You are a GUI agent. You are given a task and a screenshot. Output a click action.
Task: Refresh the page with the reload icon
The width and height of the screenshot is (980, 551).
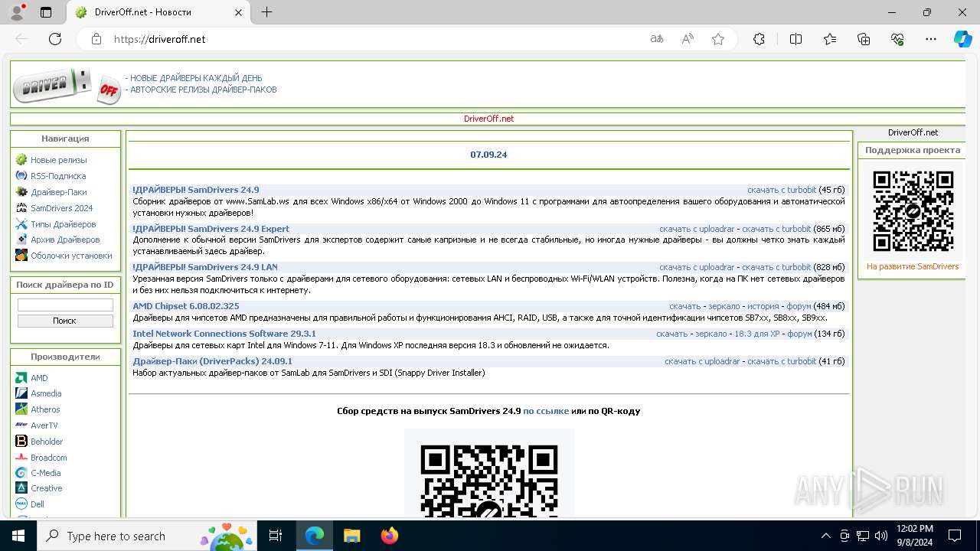coord(55,39)
